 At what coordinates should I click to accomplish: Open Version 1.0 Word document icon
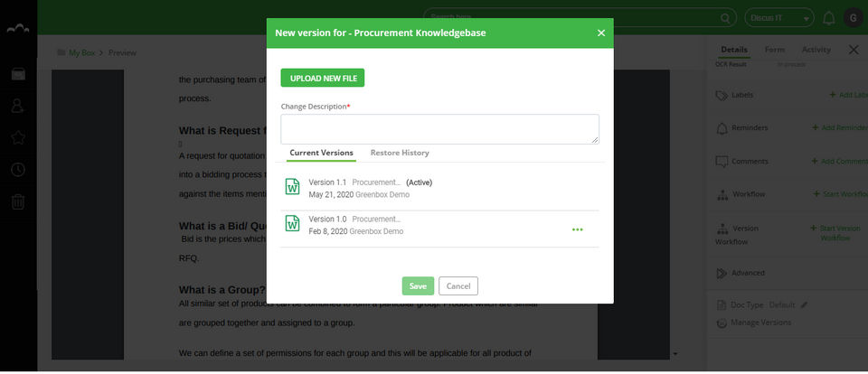(292, 223)
